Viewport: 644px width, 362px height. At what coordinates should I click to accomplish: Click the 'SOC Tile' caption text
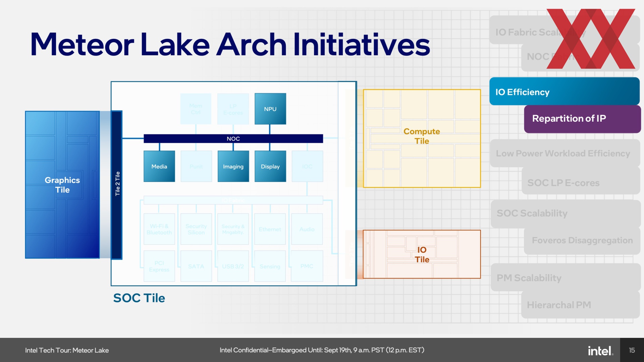pyautogui.click(x=139, y=298)
